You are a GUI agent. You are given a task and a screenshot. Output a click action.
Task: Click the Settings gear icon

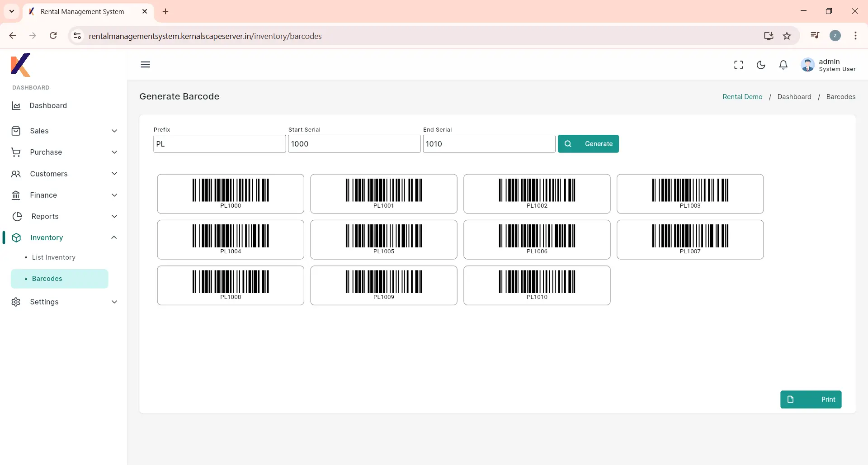point(16,302)
